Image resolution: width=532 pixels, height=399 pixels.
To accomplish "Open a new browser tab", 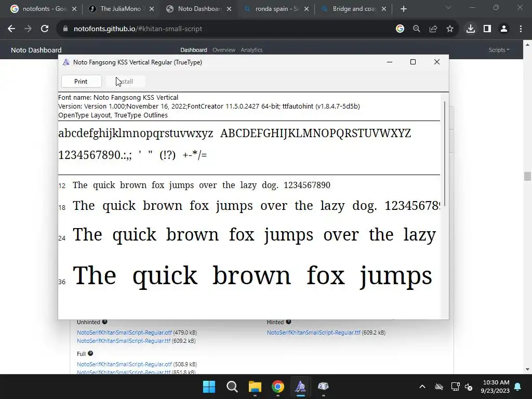I will click(403, 9).
